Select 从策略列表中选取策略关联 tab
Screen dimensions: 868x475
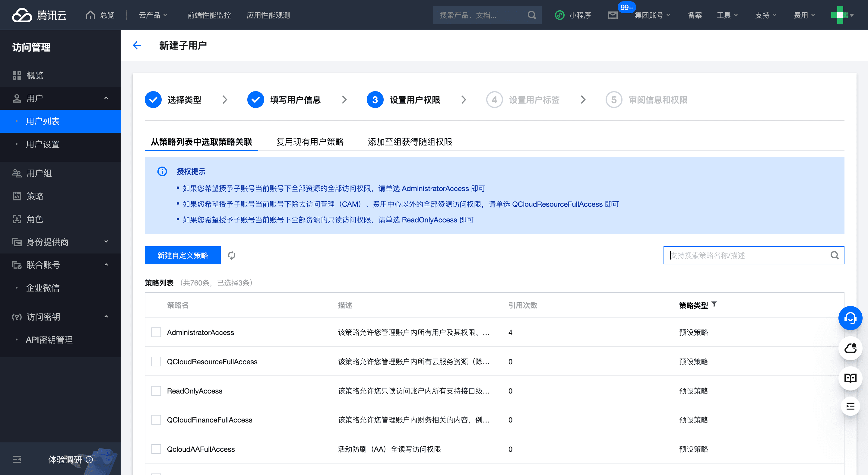(x=201, y=142)
